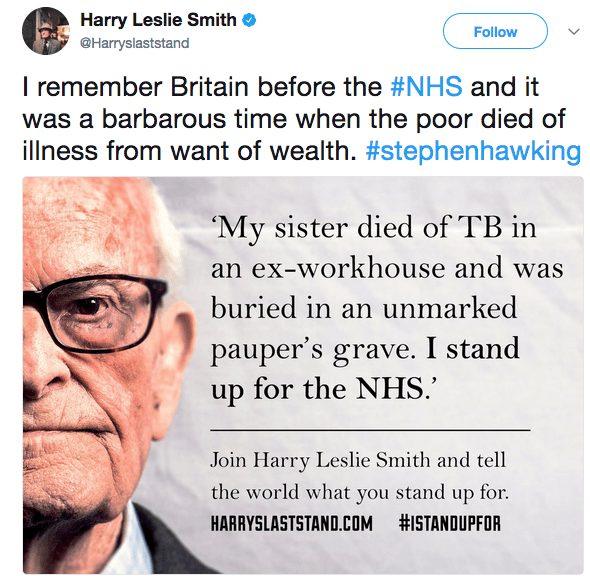Open the #stephenhawking hashtag
590x576 pixels.
pyautogui.click(x=473, y=151)
